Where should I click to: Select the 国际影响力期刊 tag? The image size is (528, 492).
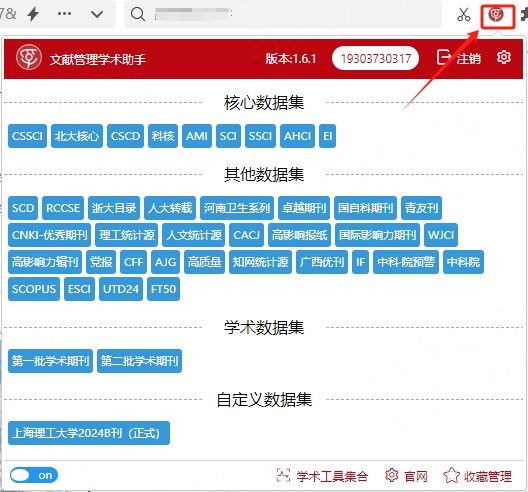[x=377, y=235]
